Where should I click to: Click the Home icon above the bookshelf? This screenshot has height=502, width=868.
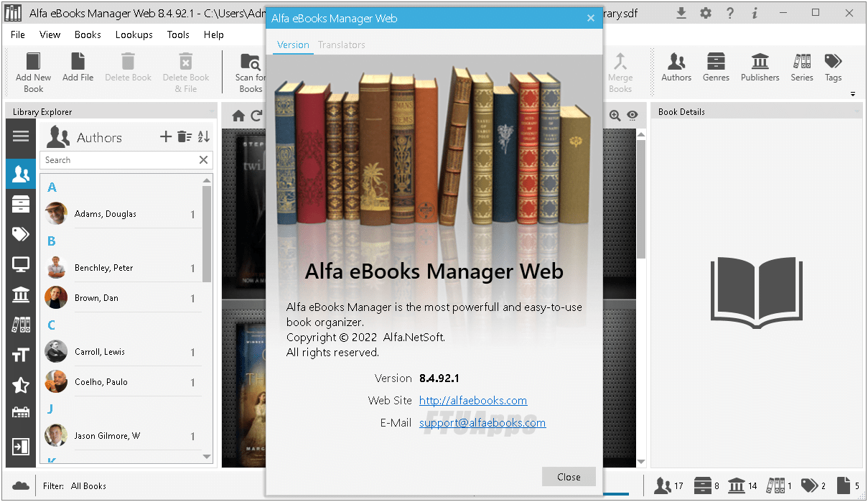[238, 116]
